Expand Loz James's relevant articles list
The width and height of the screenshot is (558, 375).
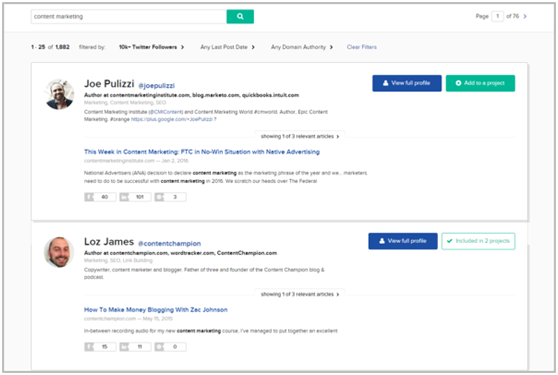300,294
